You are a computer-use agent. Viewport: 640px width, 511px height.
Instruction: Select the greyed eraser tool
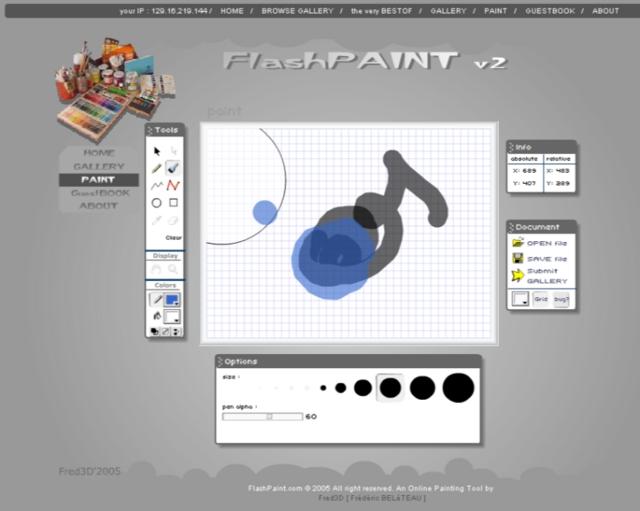(173, 220)
